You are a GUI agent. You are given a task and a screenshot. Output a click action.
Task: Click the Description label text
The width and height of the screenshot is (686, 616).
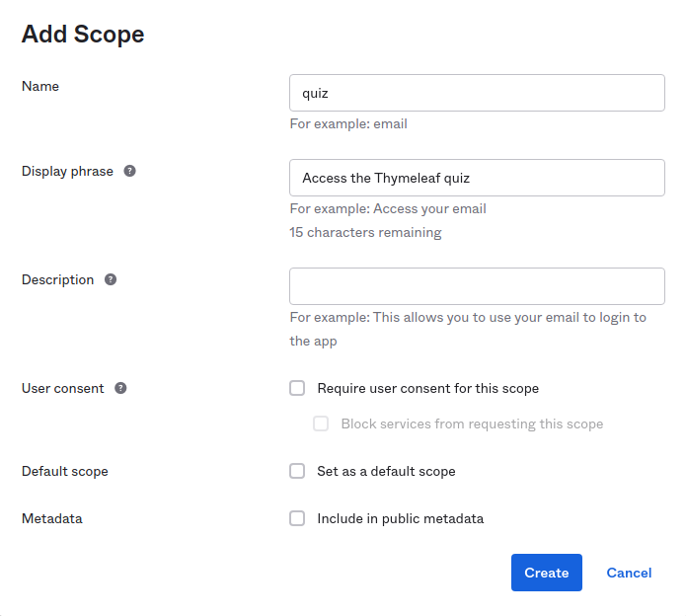(x=57, y=279)
